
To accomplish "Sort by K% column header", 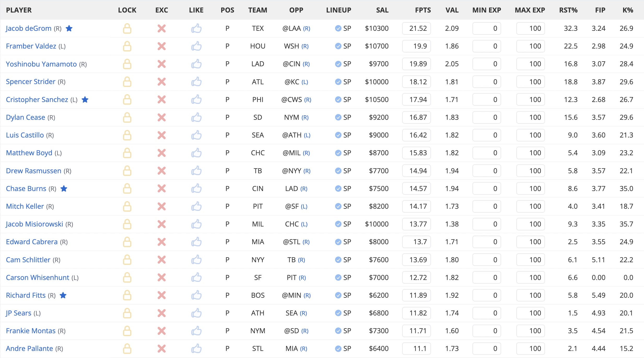I will point(628,10).
